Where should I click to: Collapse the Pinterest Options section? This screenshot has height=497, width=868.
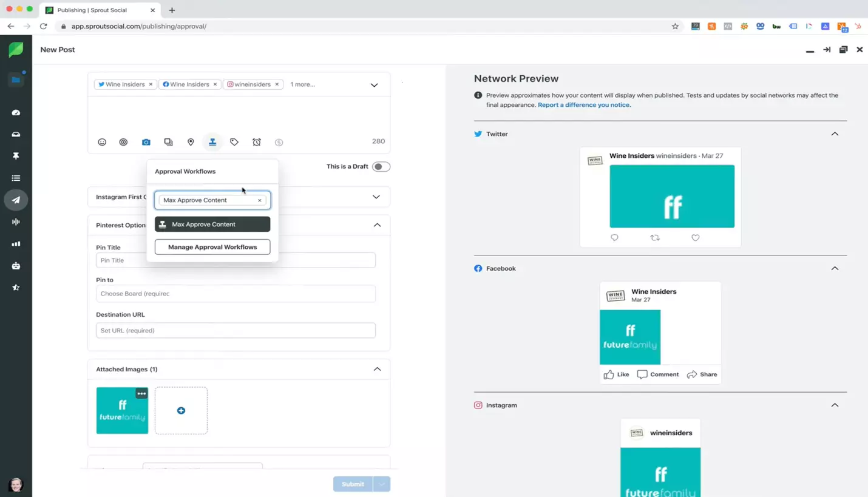377,225
